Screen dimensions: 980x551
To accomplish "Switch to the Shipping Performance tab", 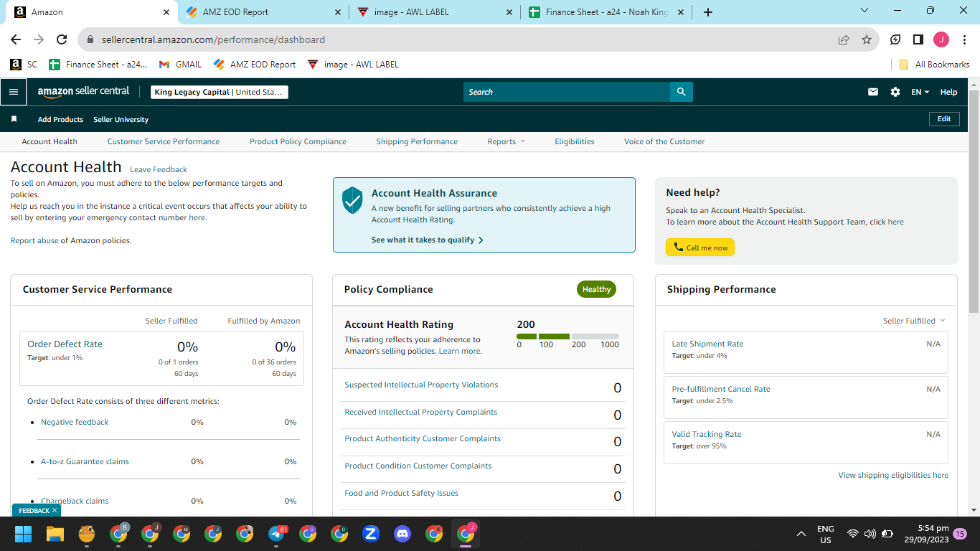I will pos(417,141).
